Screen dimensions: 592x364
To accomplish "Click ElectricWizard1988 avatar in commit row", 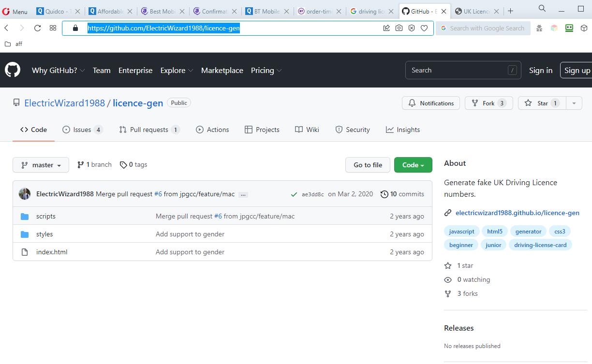I will (25, 194).
